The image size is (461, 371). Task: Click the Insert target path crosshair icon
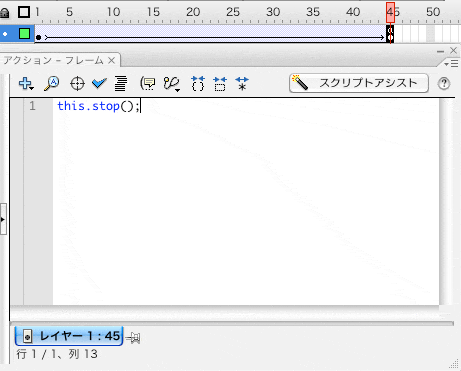click(77, 83)
